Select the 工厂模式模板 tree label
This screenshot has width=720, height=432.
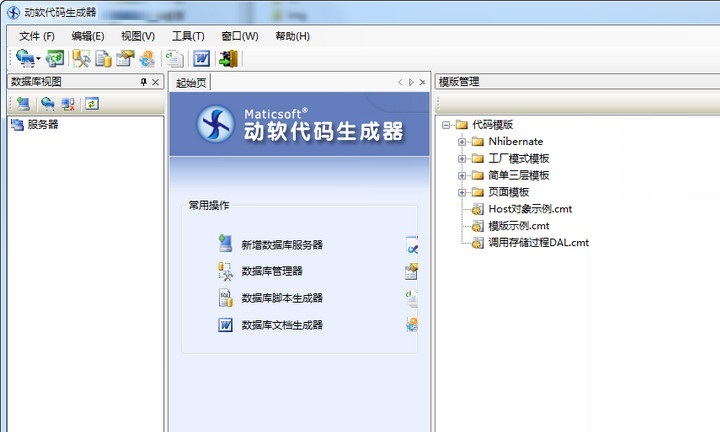[x=518, y=158]
